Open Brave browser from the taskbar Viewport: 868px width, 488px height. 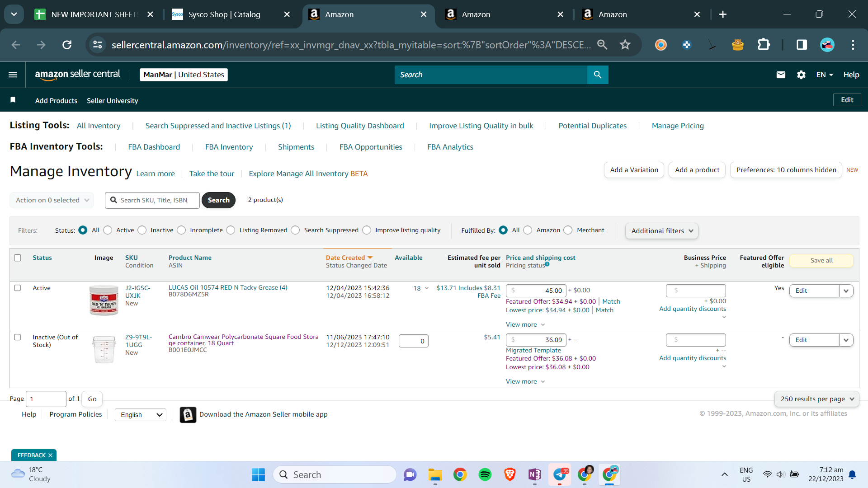[510, 474]
